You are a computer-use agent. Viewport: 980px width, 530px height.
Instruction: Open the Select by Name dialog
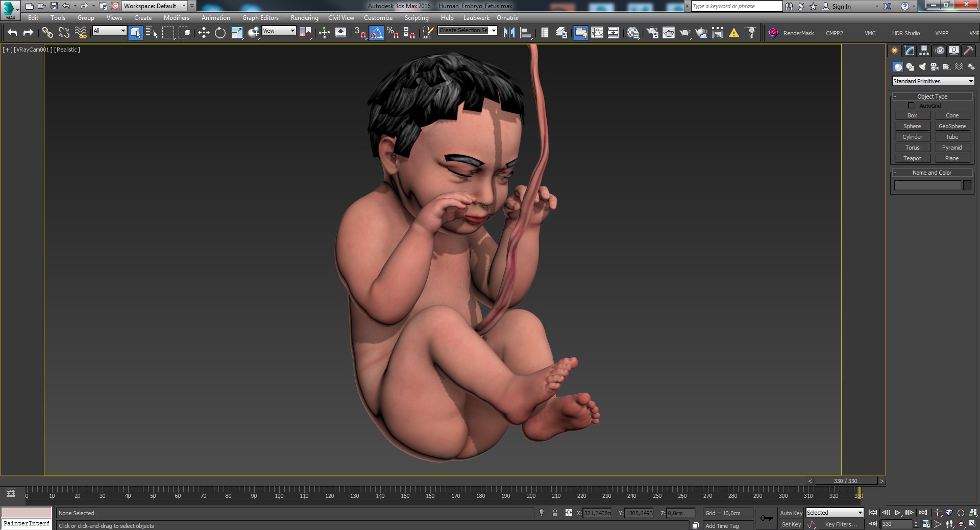click(152, 33)
